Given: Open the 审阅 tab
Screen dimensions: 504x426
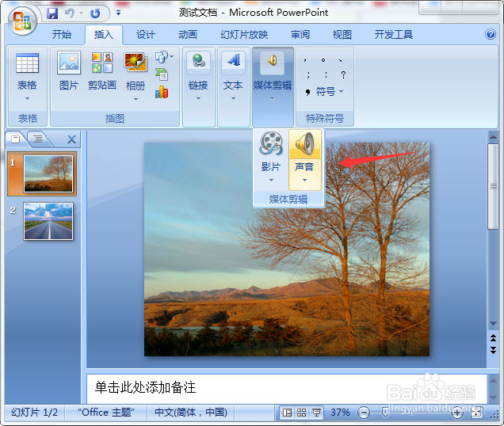Looking at the screenshot, I should coord(300,34).
